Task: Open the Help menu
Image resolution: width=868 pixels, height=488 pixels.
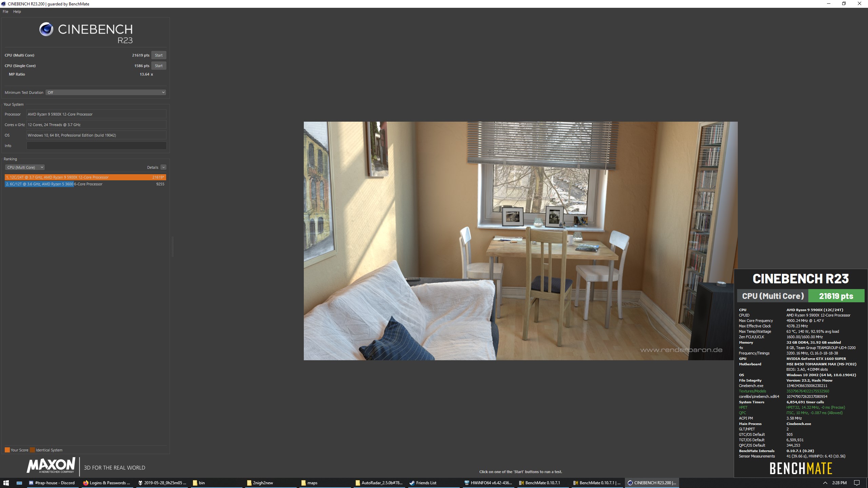Action: (17, 12)
